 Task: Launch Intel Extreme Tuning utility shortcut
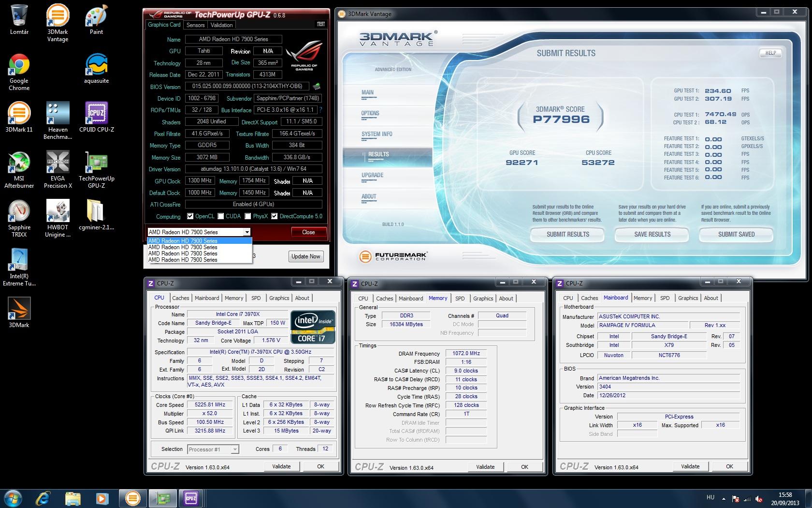pyautogui.click(x=19, y=268)
